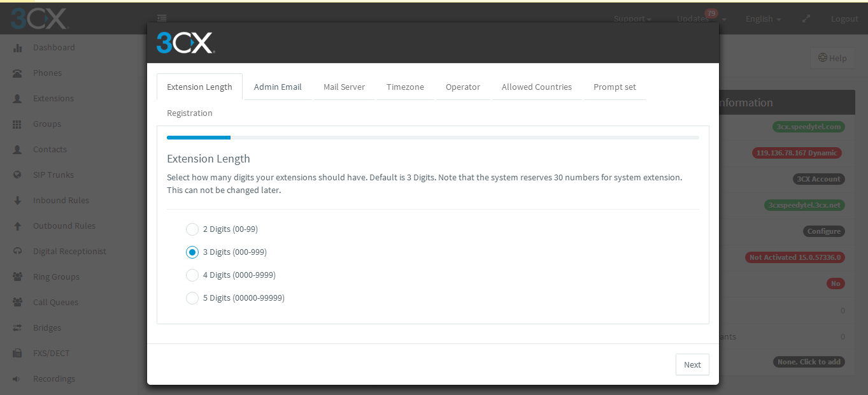Image resolution: width=868 pixels, height=395 pixels.
Task: Switch to the Allowed Countries tab
Action: [x=537, y=87]
